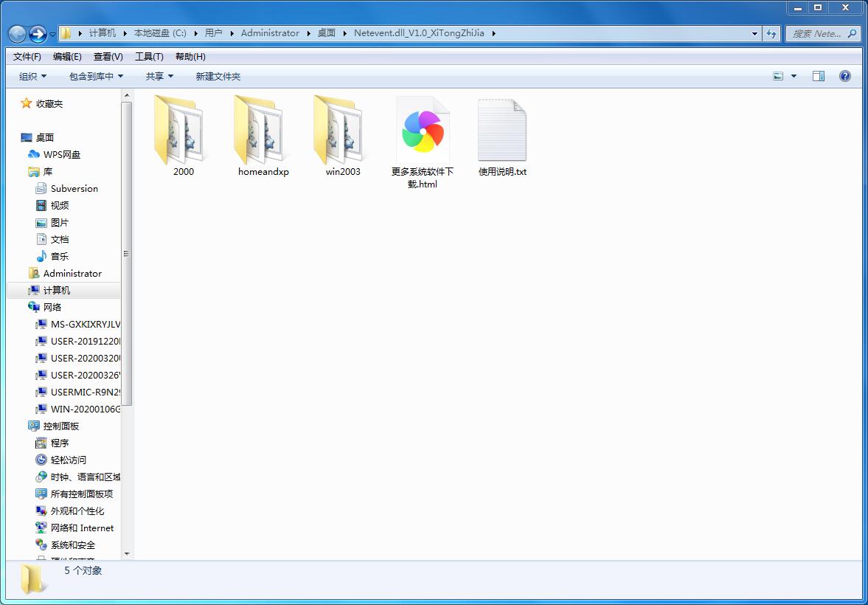Image resolution: width=868 pixels, height=605 pixels.
Task: Go to 桌面 in the address breadcrumb
Action: click(x=327, y=33)
